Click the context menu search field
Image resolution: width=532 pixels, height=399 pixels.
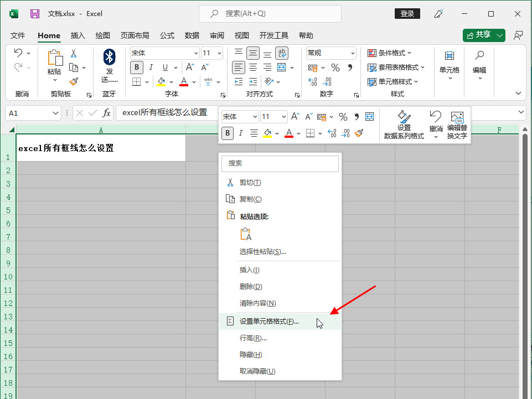click(280, 163)
